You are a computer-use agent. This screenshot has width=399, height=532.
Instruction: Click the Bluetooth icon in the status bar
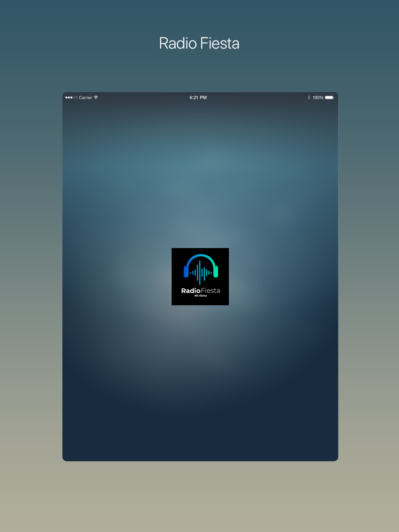309,97
